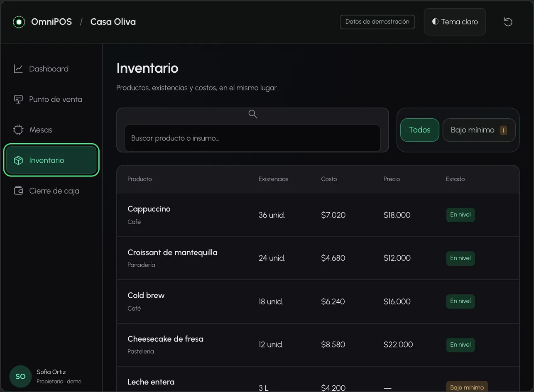
Task: Click Cold brew stock 18 unid.
Action: [271, 301]
